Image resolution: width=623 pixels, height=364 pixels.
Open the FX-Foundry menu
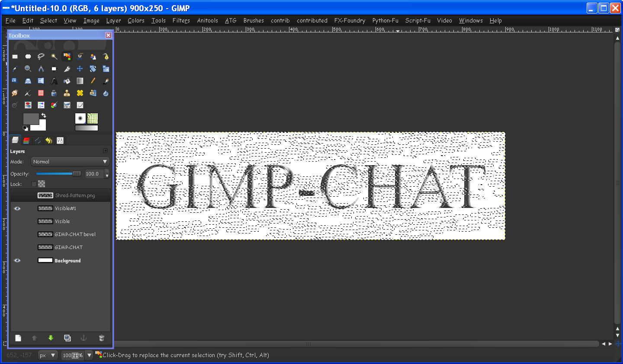point(350,20)
